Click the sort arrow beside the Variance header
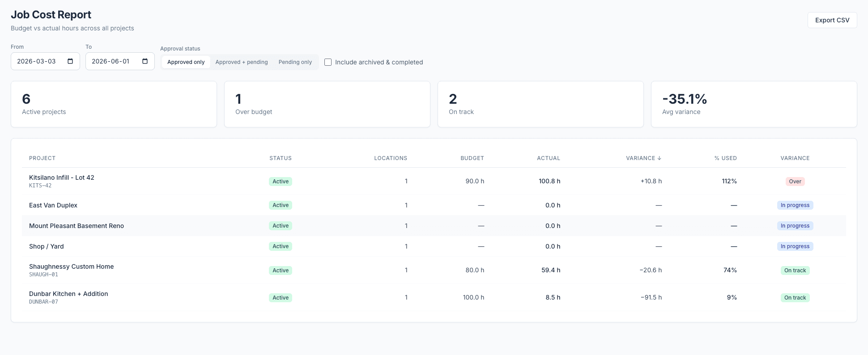 [x=659, y=158]
